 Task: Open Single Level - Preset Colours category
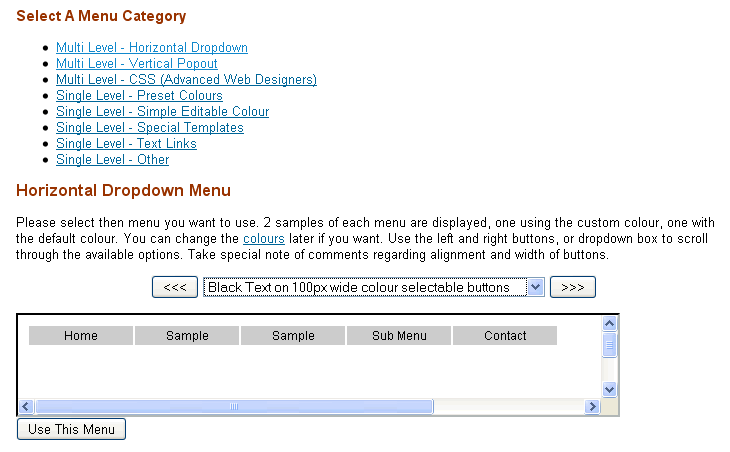(139, 95)
